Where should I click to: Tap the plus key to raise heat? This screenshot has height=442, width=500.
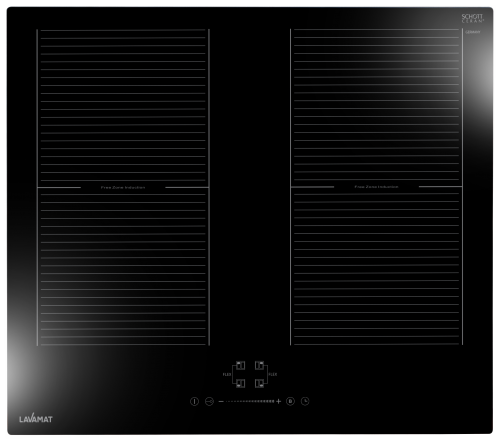(x=279, y=401)
